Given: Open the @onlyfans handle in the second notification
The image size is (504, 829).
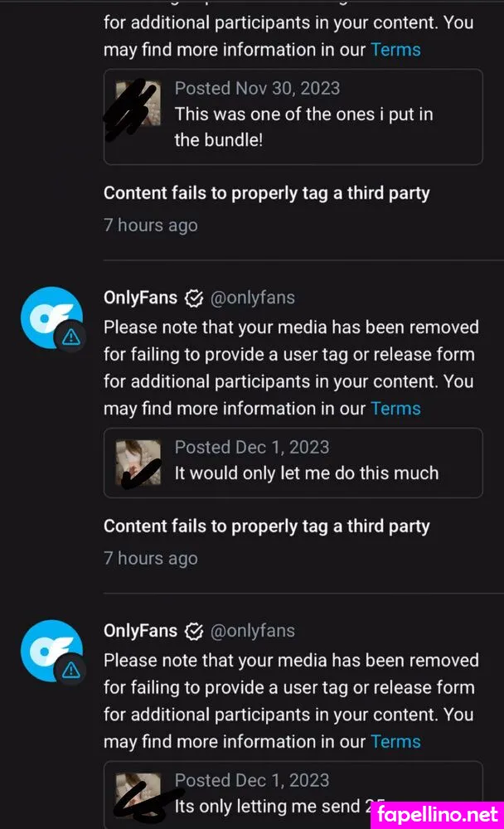Looking at the screenshot, I should point(253,298).
